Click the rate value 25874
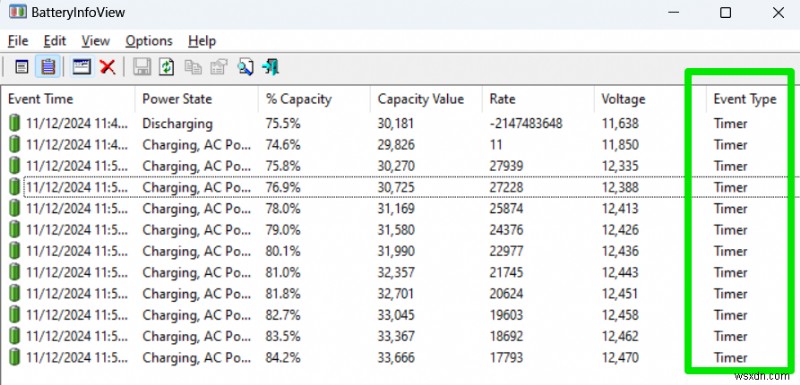The width and height of the screenshot is (800, 385). (x=506, y=209)
